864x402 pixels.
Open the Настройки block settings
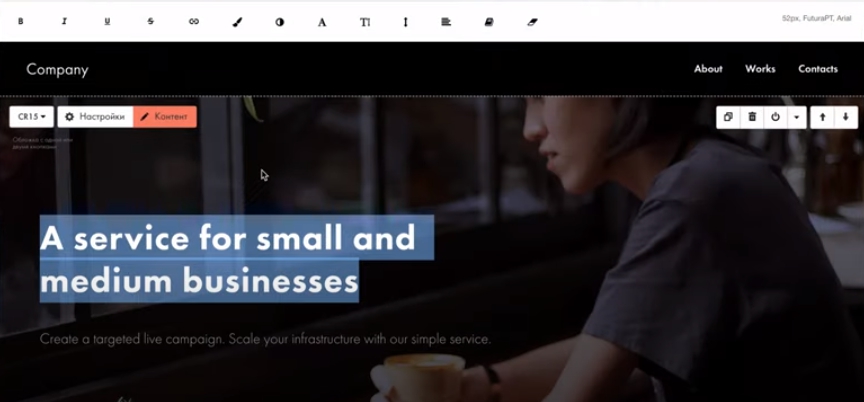pos(95,117)
